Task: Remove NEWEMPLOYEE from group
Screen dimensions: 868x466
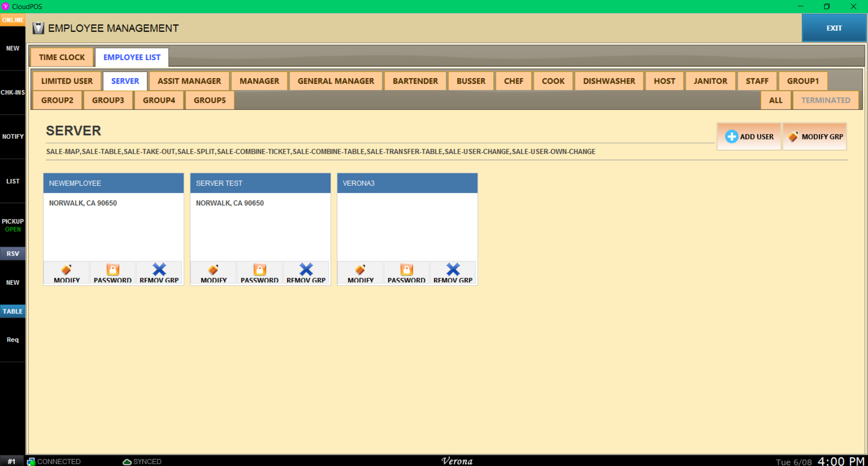Action: pyautogui.click(x=159, y=272)
